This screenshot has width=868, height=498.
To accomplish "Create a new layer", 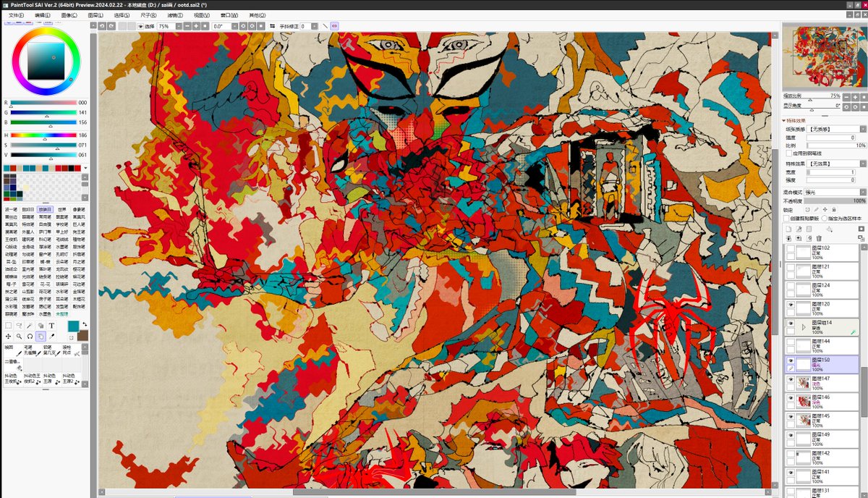I will click(x=789, y=229).
